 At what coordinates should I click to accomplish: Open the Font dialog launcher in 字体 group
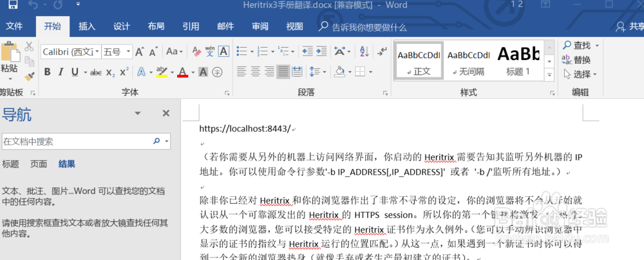[x=227, y=94]
